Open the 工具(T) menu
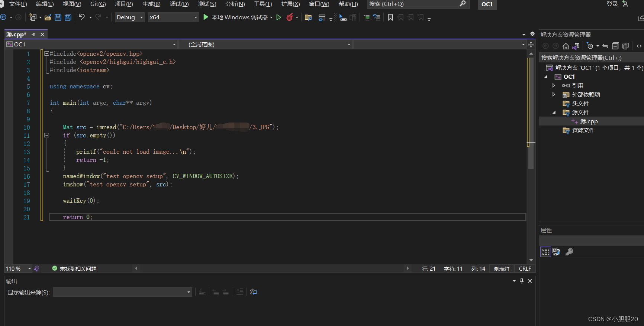 click(263, 4)
